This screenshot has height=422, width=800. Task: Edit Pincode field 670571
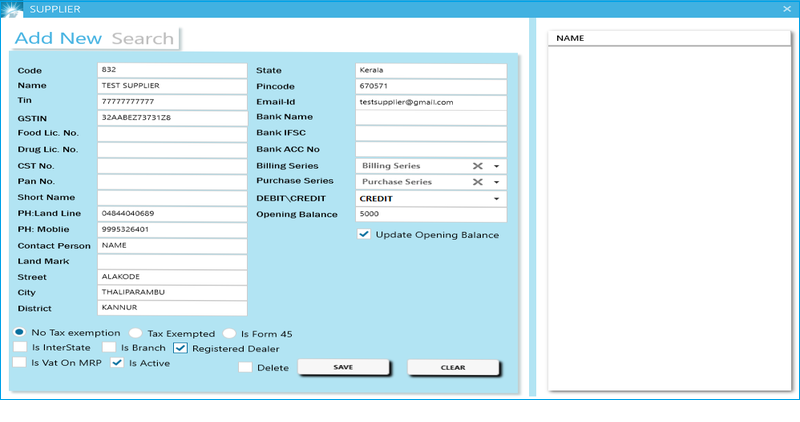(x=431, y=86)
